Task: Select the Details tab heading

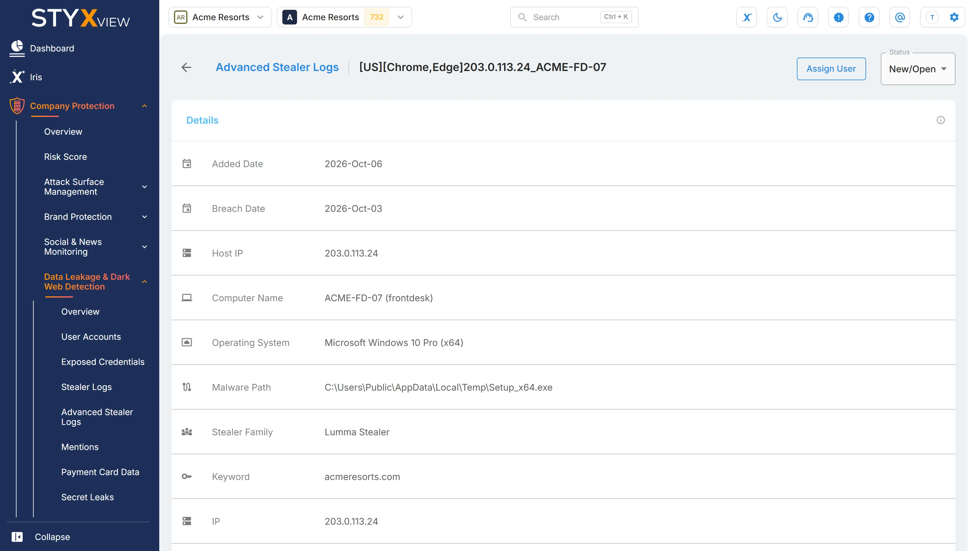Action: click(202, 120)
